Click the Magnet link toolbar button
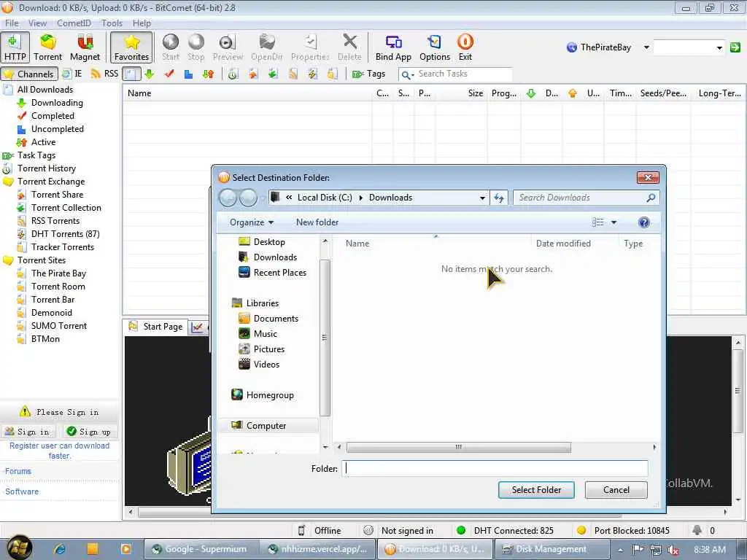747x560 pixels. [x=85, y=47]
